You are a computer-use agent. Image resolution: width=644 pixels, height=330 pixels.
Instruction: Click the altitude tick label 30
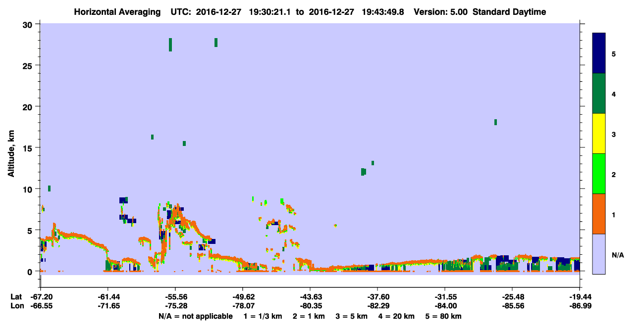pos(29,24)
